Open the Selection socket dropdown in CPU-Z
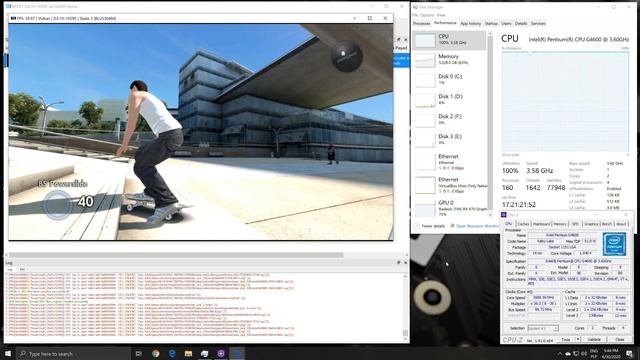Image resolution: width=640 pixels, height=360 pixels. coord(542,329)
